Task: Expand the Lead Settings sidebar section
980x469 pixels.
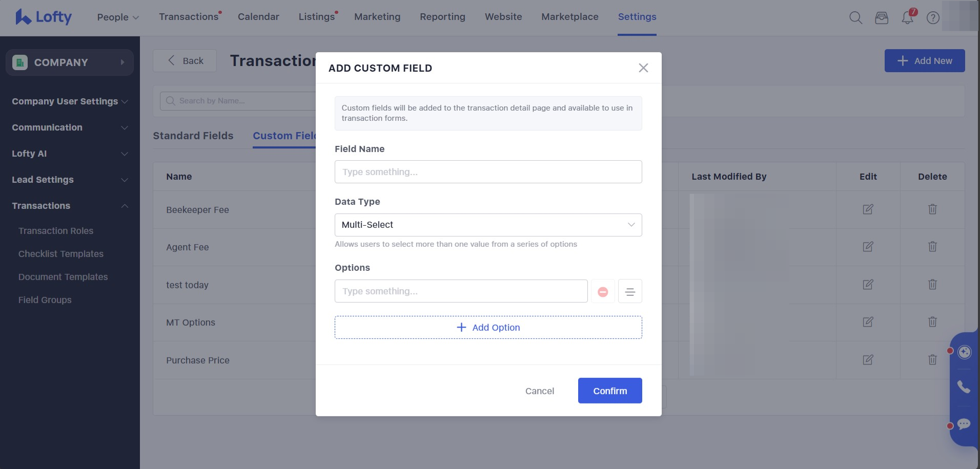Action: (70, 180)
